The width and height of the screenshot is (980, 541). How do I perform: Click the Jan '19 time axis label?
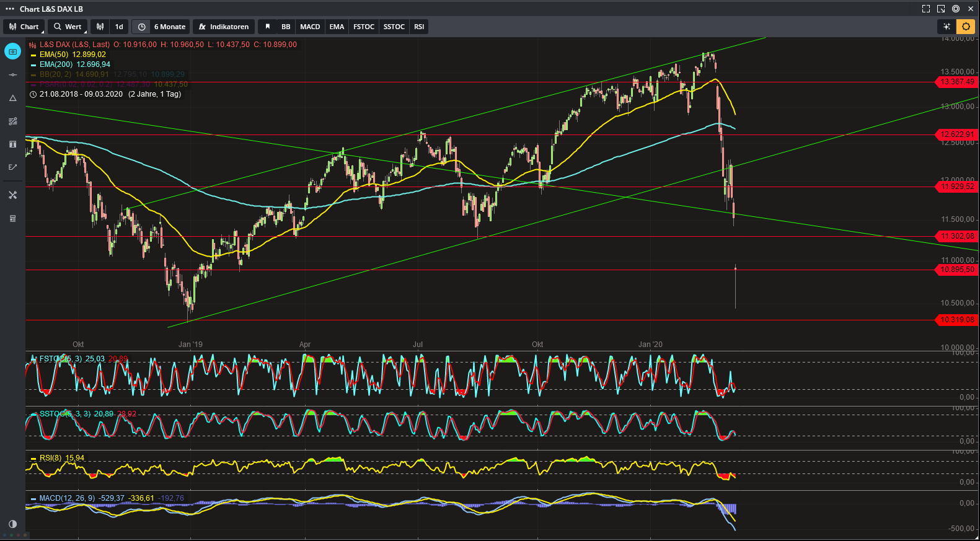pyautogui.click(x=190, y=345)
